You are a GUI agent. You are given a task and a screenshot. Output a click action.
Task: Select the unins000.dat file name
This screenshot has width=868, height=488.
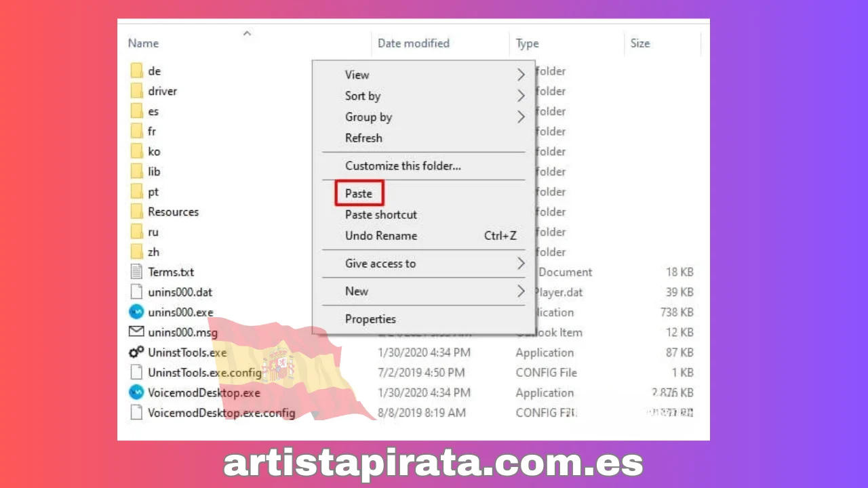pos(180,292)
